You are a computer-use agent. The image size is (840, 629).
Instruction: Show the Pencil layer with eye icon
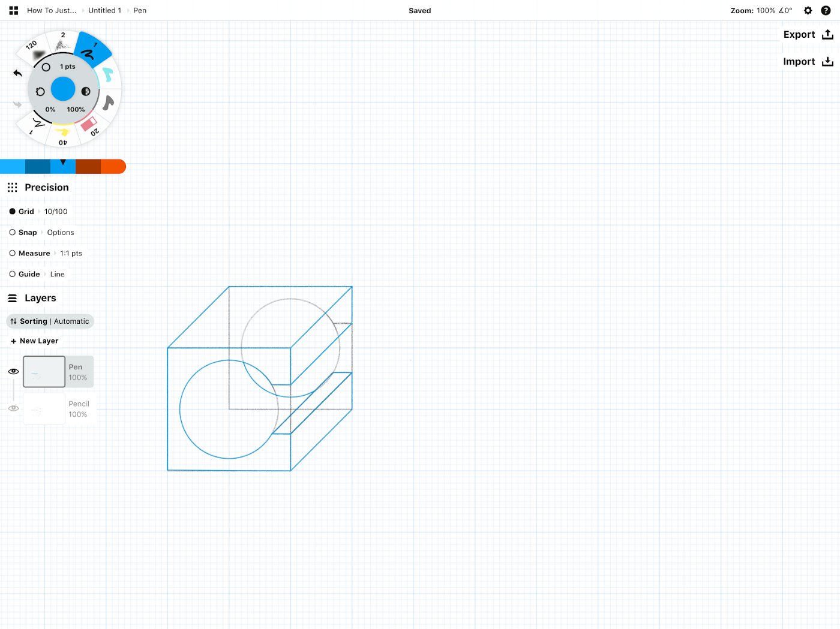tap(13, 408)
